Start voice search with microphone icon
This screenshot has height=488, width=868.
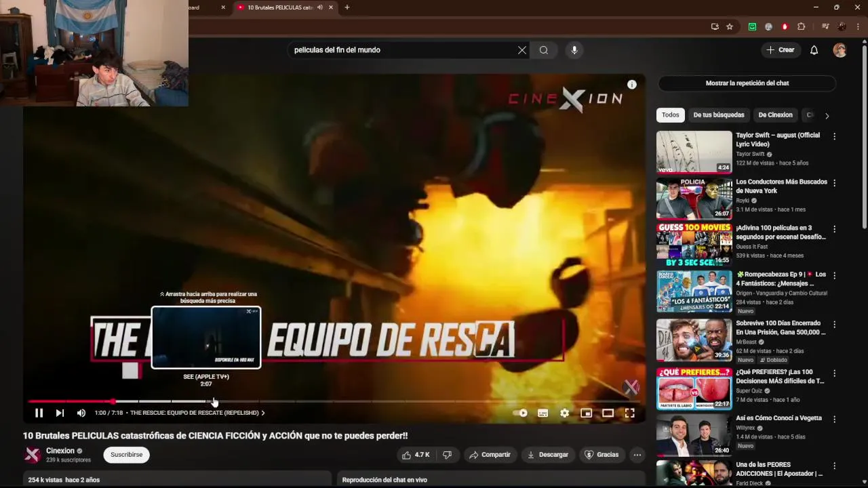[x=574, y=50]
